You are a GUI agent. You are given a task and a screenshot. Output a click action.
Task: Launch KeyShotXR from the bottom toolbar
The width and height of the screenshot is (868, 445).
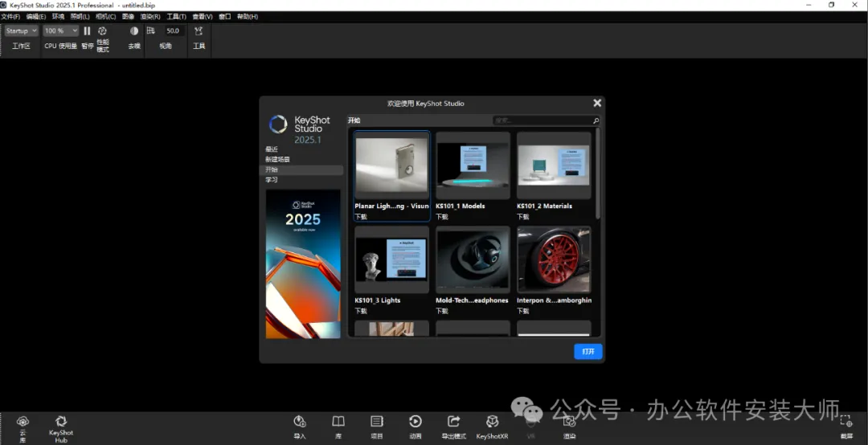(492, 422)
